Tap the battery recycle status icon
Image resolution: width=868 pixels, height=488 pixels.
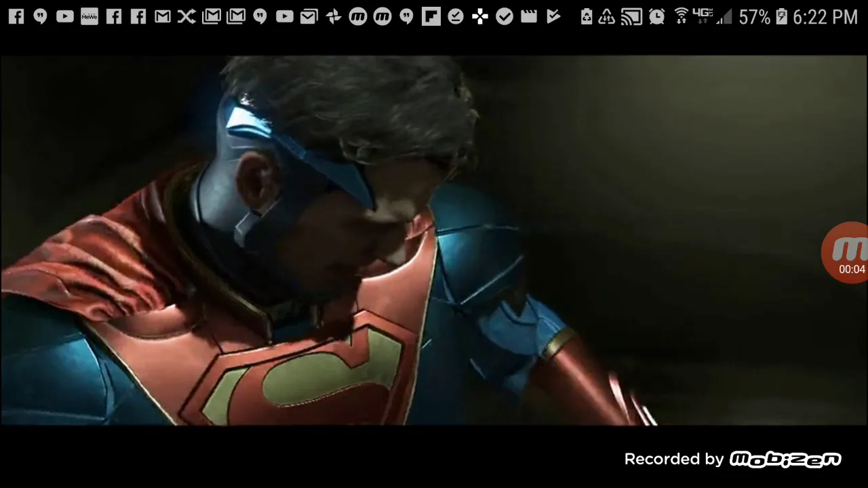(x=587, y=16)
